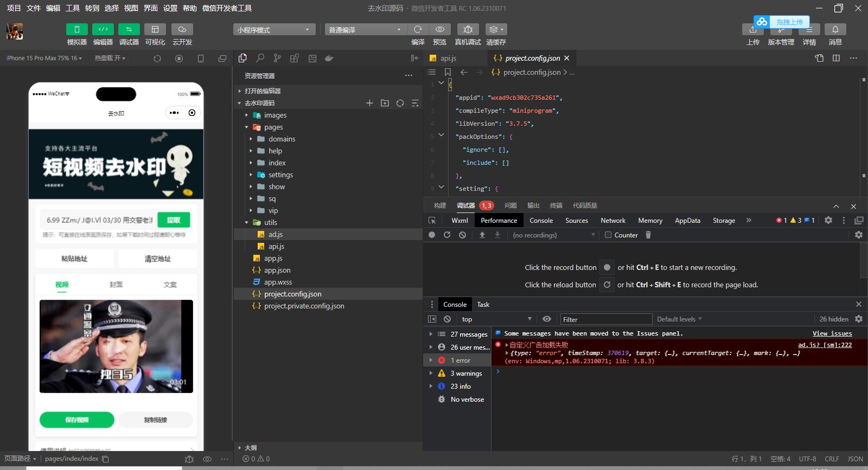Click the console Filter input field
Image resolution: width=868 pixels, height=470 pixels.
click(605, 319)
